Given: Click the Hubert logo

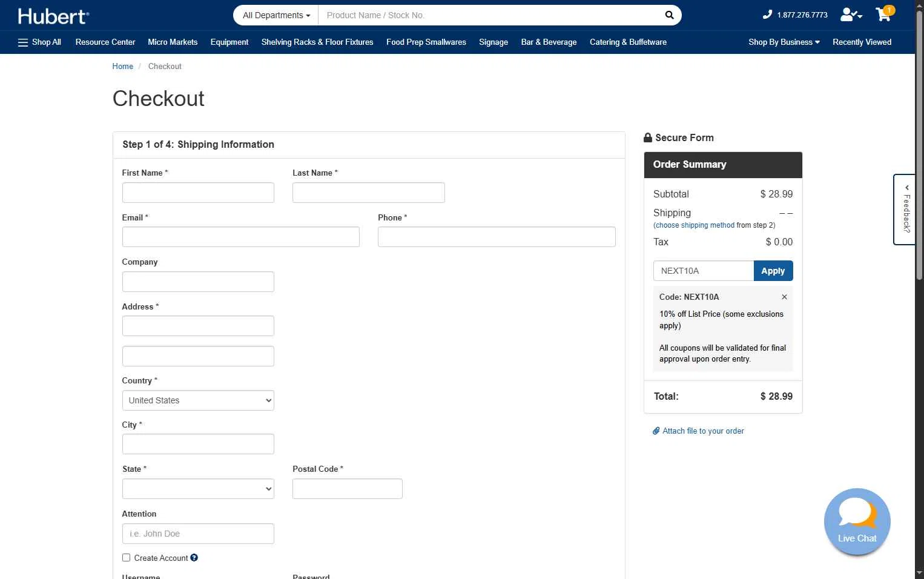Looking at the screenshot, I should click(53, 16).
